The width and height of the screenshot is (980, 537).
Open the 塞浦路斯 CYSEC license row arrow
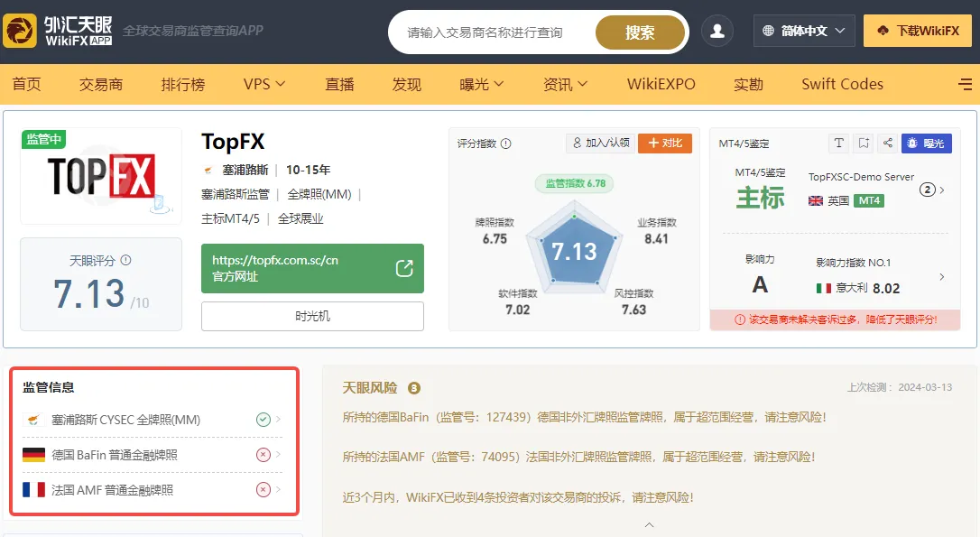(279, 419)
